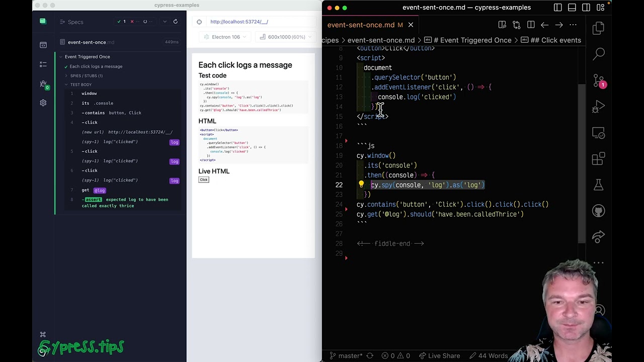Viewport: 644px width, 362px height.
Task: Open VS Code Search magnifier icon
Action: click(x=598, y=54)
